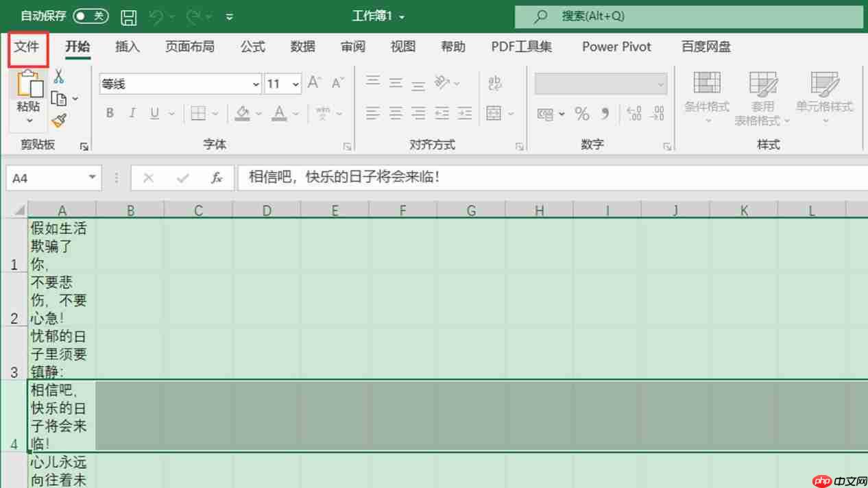Increase indent
868x488 pixels.
[x=465, y=113]
